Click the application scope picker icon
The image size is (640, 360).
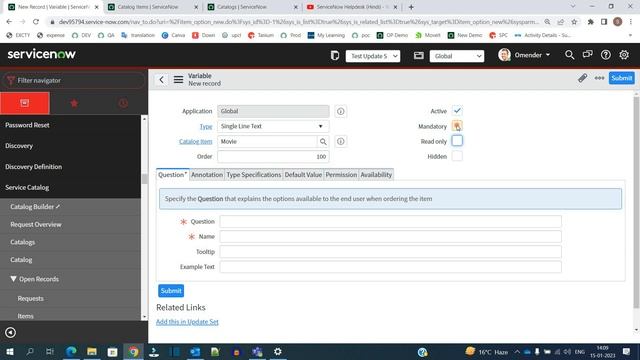coord(418,56)
